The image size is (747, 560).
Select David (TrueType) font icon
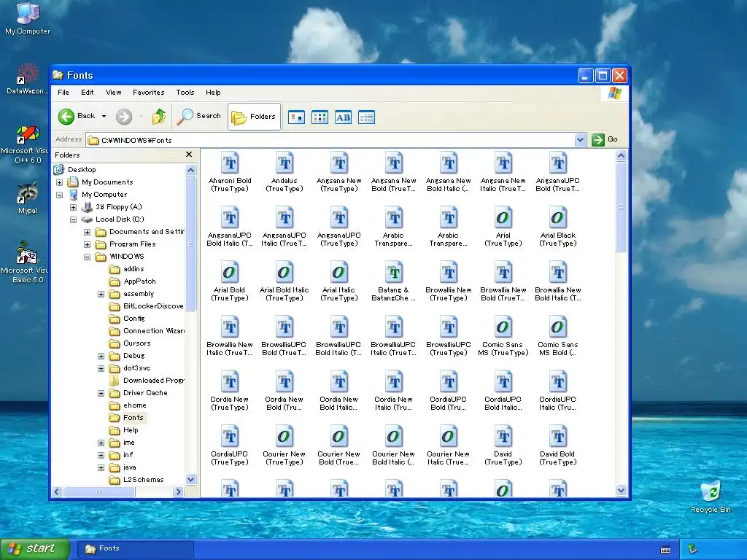pos(503,437)
